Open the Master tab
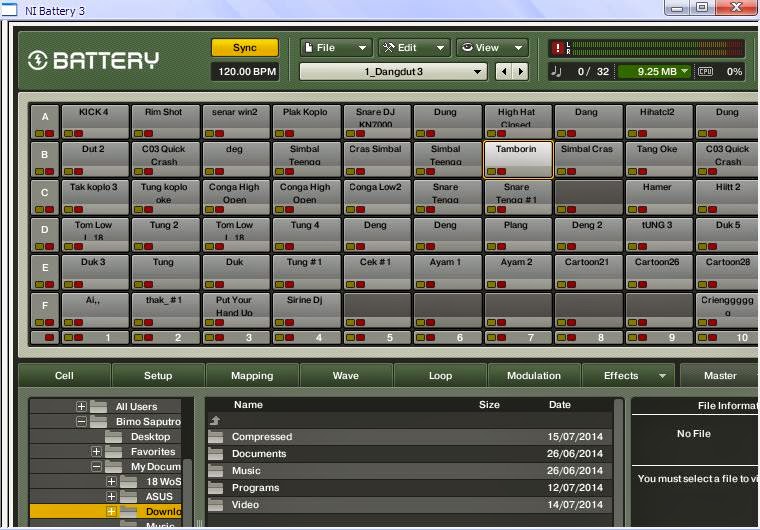 point(720,376)
